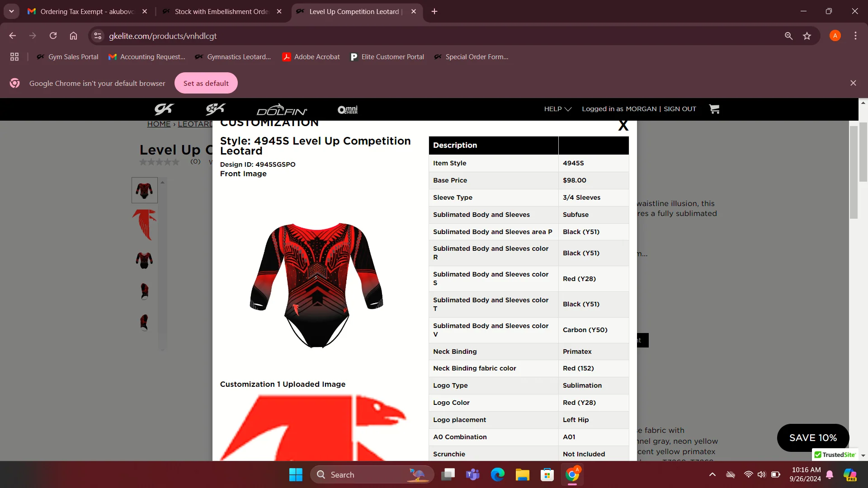Select the fifth side-view leotard thumbnail
Viewport: 868px width, 488px height.
tap(145, 323)
